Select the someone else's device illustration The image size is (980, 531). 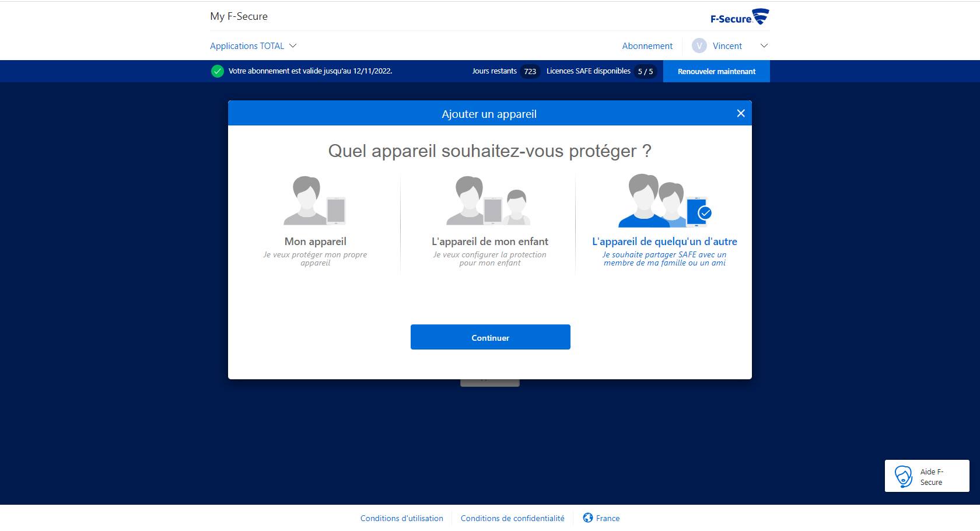coord(665,201)
